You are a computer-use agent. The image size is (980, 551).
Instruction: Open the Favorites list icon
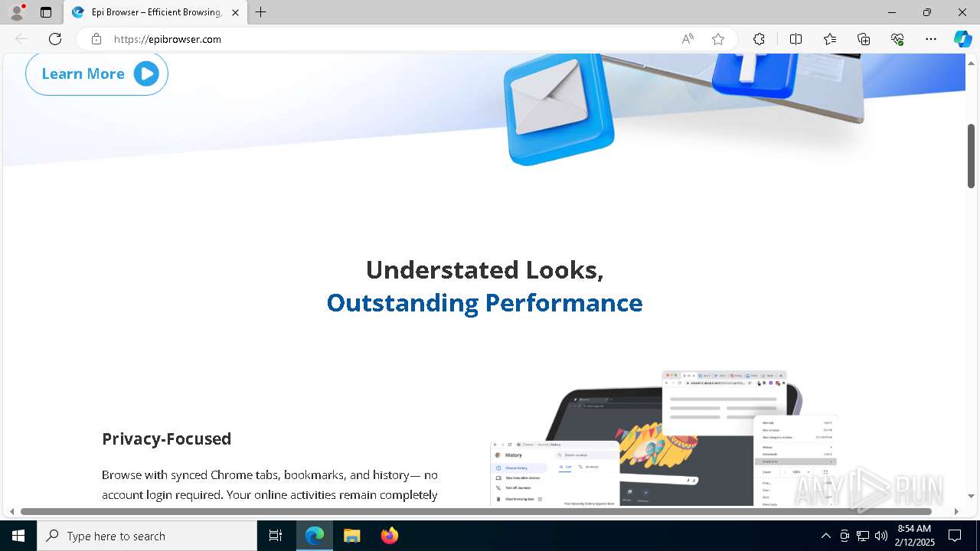pyautogui.click(x=830, y=39)
